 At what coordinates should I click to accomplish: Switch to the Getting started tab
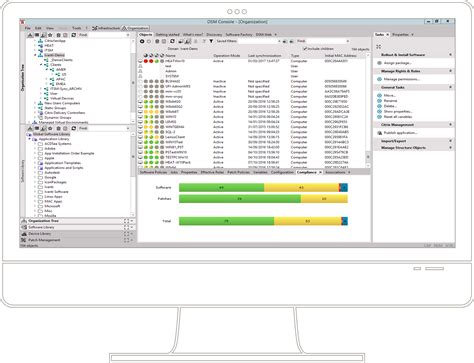(x=168, y=34)
